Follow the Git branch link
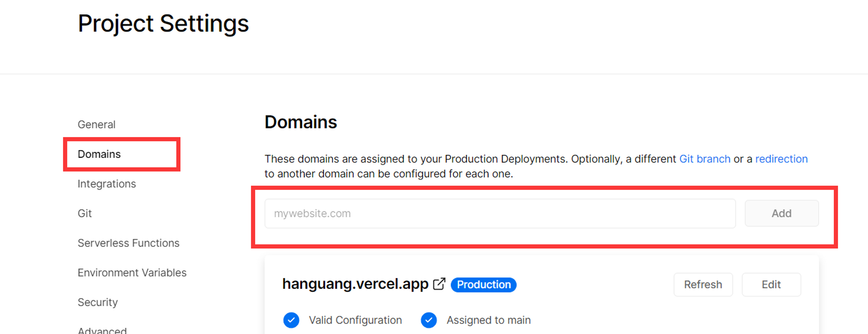This screenshot has width=868, height=334. coord(704,159)
